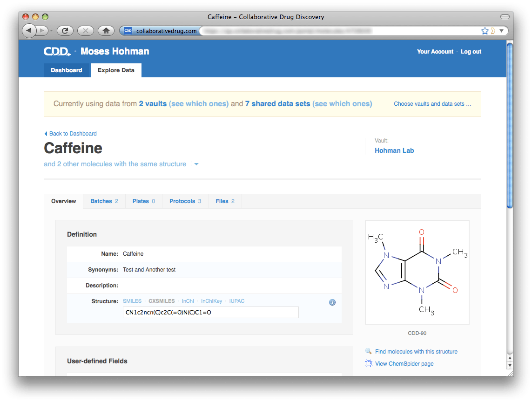Click the scrollbar down arrow
This screenshot has height=402, width=532.
(x=510, y=366)
